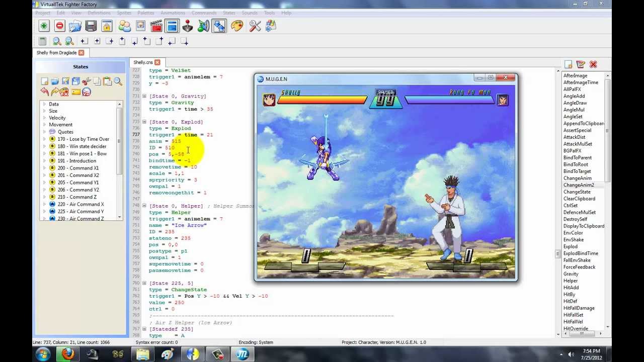Click the new state icon in States panel
This screenshot has height=362, width=644.
pyautogui.click(x=44, y=81)
